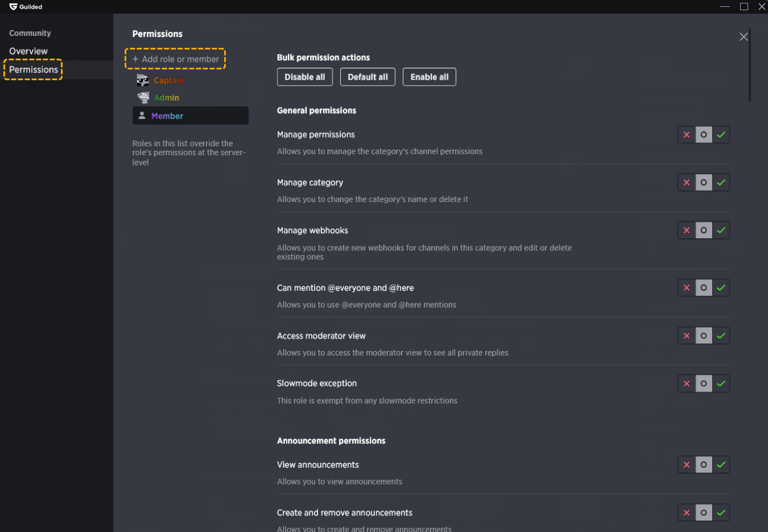Image resolution: width=768 pixels, height=532 pixels.
Task: Click the Enable all button
Action: (430, 77)
